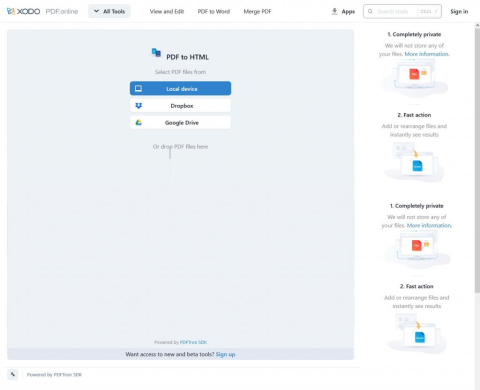Click Sign in
The width and height of the screenshot is (480, 390).
[x=459, y=11]
